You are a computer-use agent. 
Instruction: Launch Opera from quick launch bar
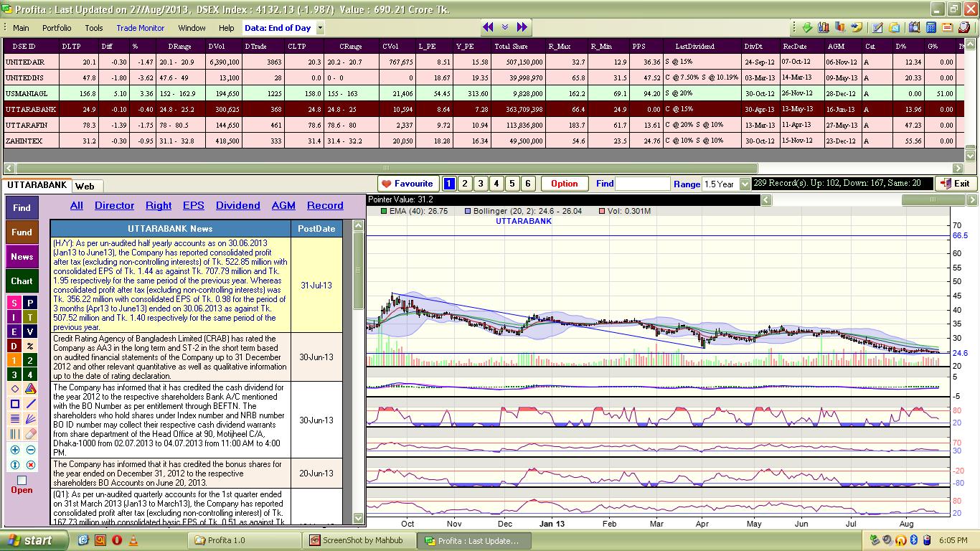click(116, 540)
